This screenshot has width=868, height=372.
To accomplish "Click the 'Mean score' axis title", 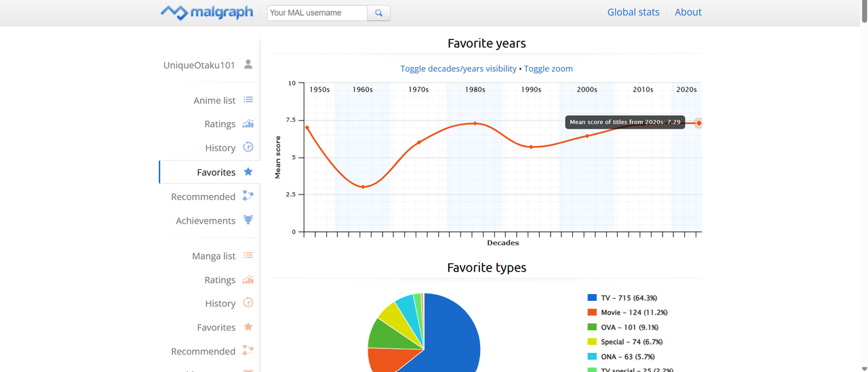I will 278,157.
